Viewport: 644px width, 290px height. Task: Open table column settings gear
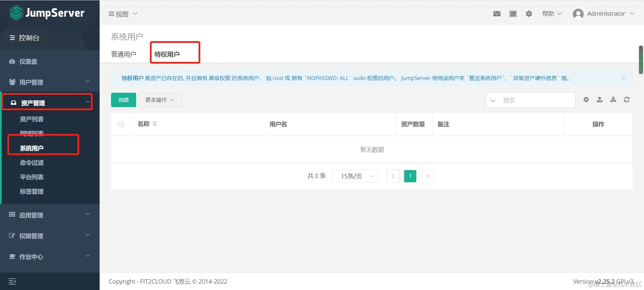coord(586,99)
